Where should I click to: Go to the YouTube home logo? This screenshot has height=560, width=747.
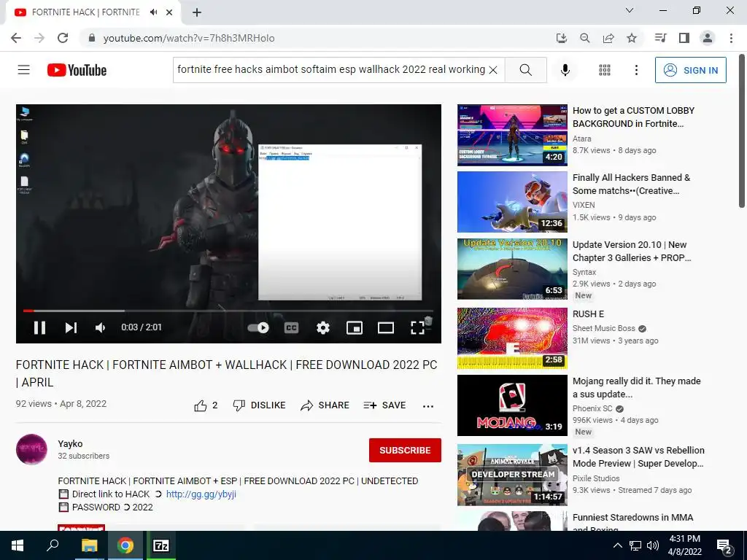77,70
